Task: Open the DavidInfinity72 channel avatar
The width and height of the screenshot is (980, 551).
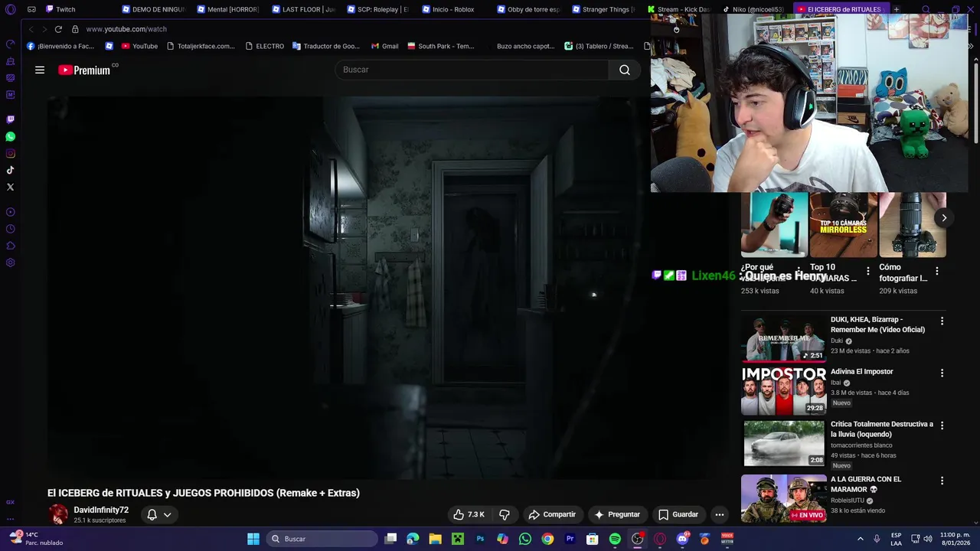Action: point(58,514)
